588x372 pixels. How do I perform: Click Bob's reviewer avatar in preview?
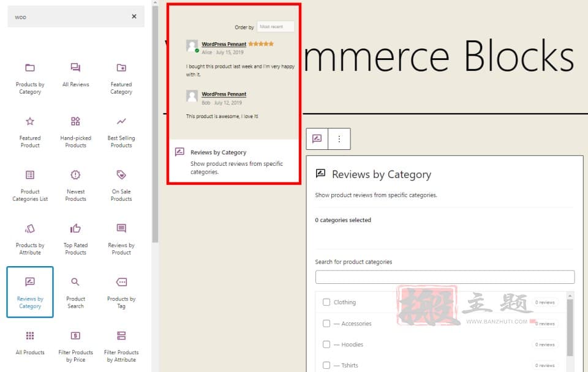coord(192,96)
